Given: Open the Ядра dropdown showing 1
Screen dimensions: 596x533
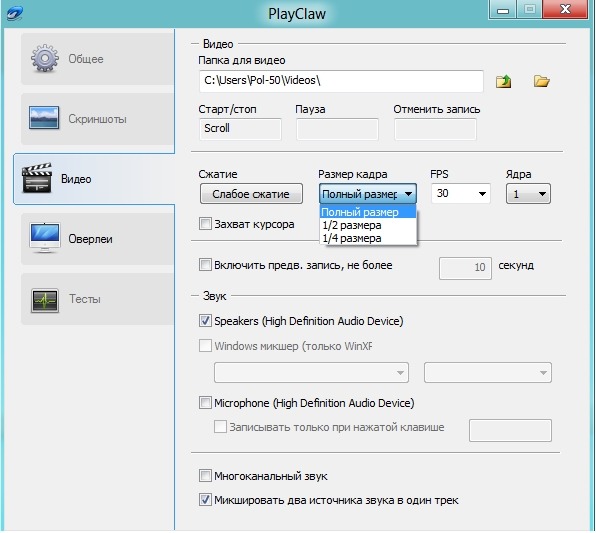Looking at the screenshot, I should [x=528, y=194].
